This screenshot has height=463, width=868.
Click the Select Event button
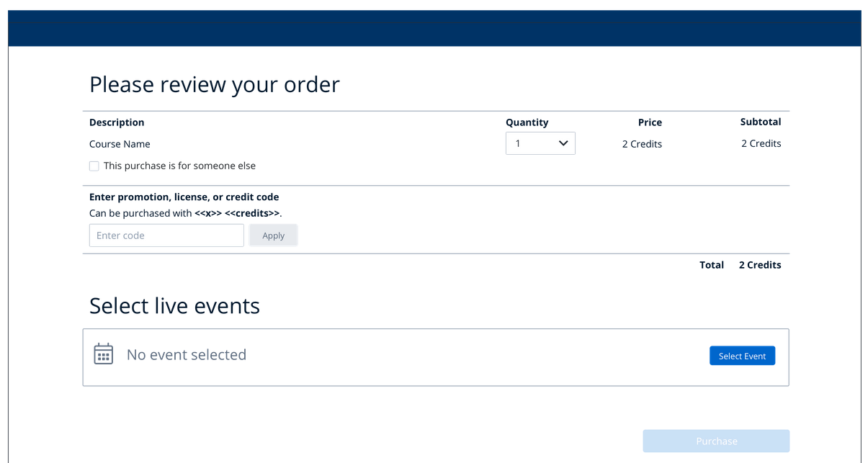tap(742, 356)
